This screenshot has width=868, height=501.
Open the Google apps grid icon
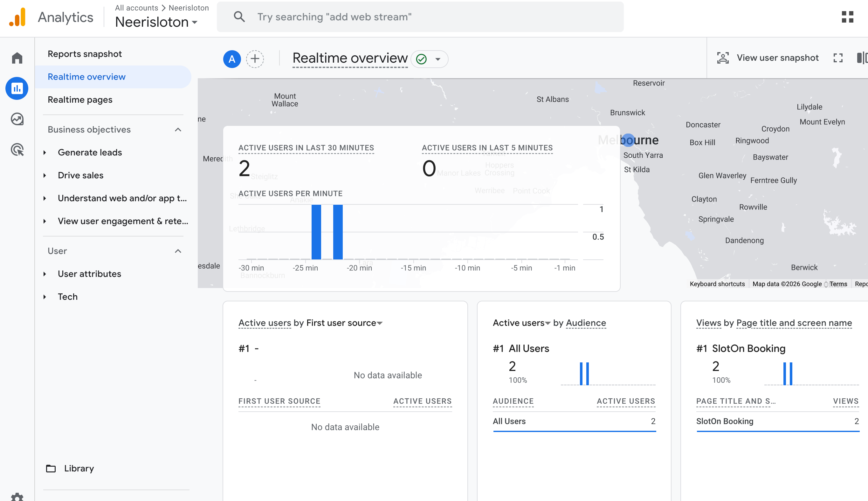847,17
